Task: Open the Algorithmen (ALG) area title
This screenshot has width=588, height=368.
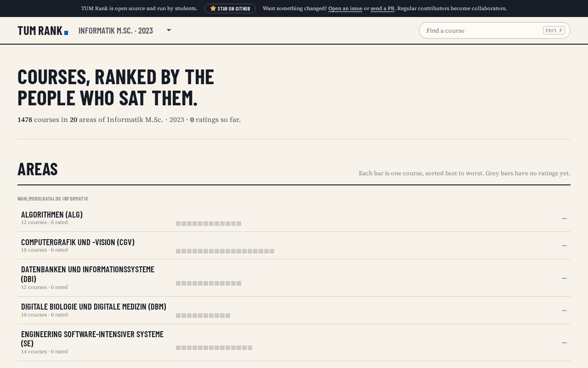Action: [52, 214]
